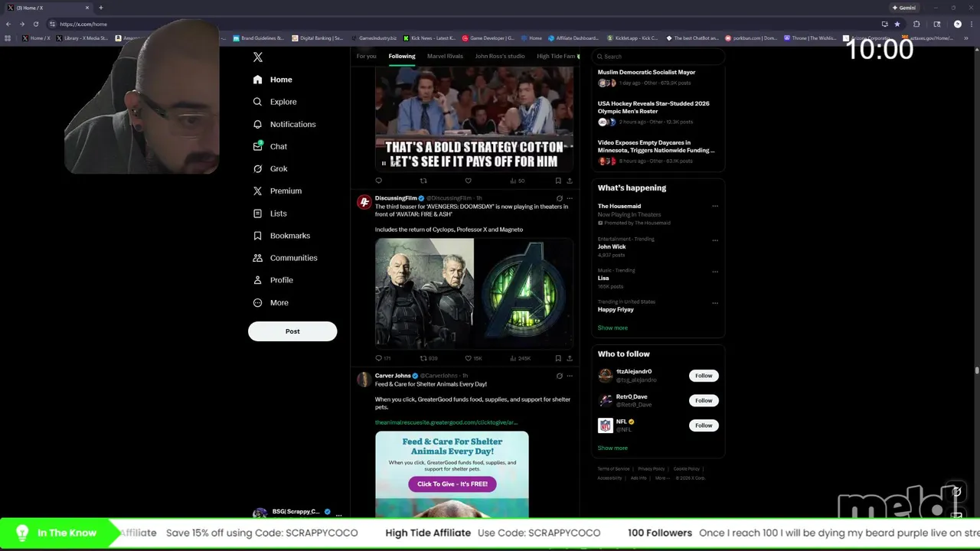The width and height of the screenshot is (980, 551).
Task: Open Grok assistant
Action: click(270, 168)
